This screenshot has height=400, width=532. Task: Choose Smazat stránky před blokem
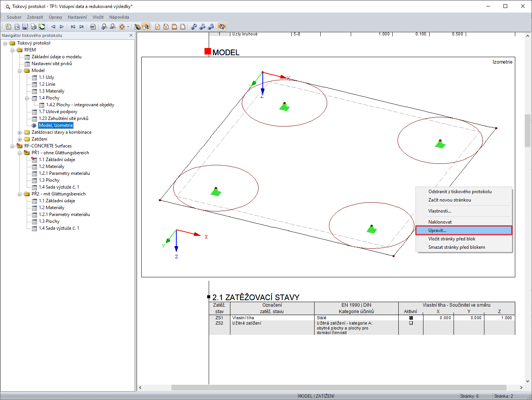click(x=464, y=247)
